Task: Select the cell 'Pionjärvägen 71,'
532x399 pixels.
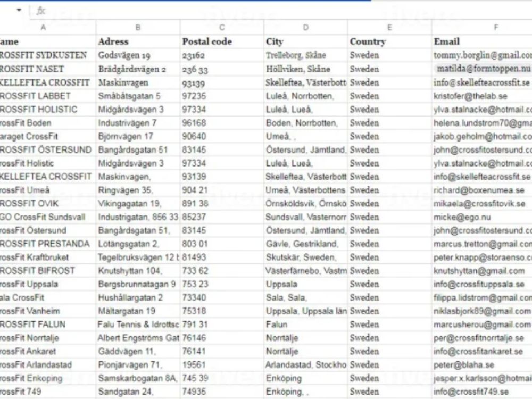Action: click(138, 365)
